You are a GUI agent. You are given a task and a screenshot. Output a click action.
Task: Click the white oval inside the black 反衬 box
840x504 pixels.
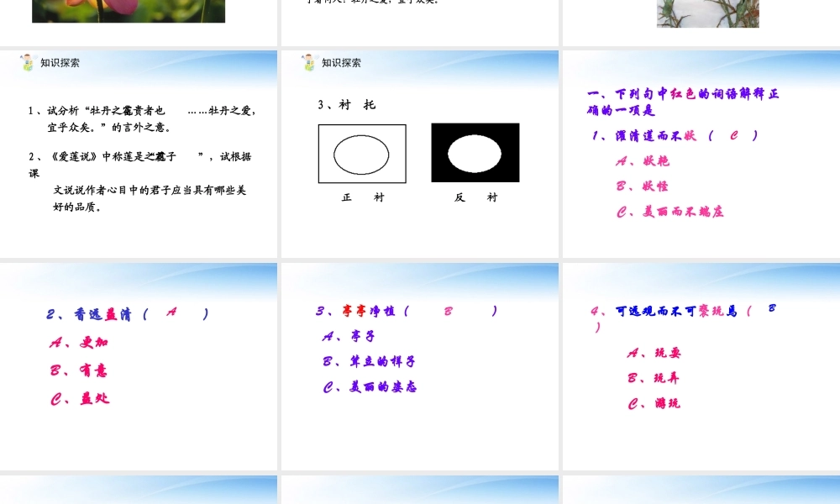click(x=475, y=154)
